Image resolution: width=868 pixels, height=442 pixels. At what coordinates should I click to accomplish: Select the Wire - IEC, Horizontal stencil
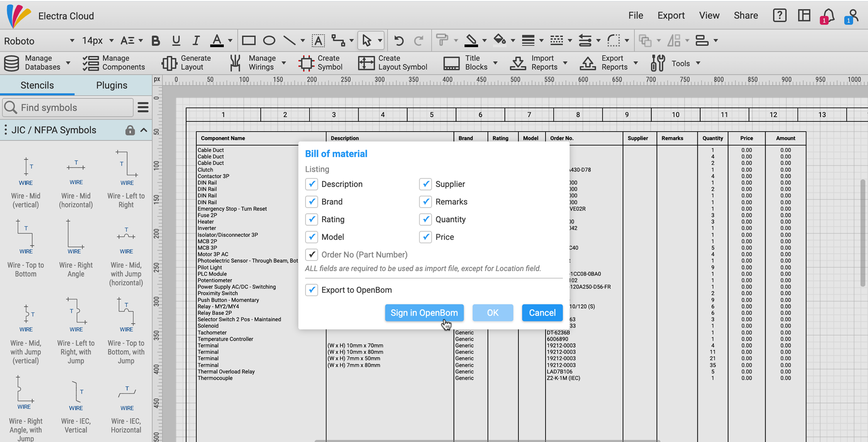126,410
